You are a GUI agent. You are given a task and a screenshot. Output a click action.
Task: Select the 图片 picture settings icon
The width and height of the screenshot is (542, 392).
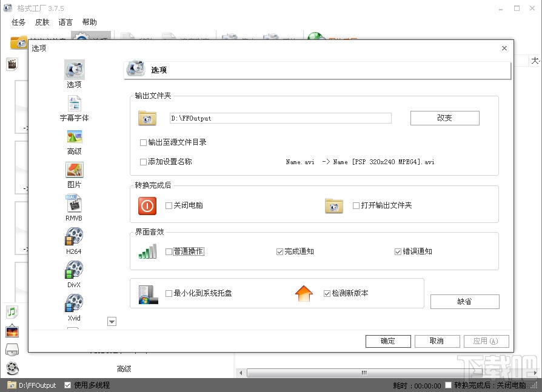pos(74,173)
